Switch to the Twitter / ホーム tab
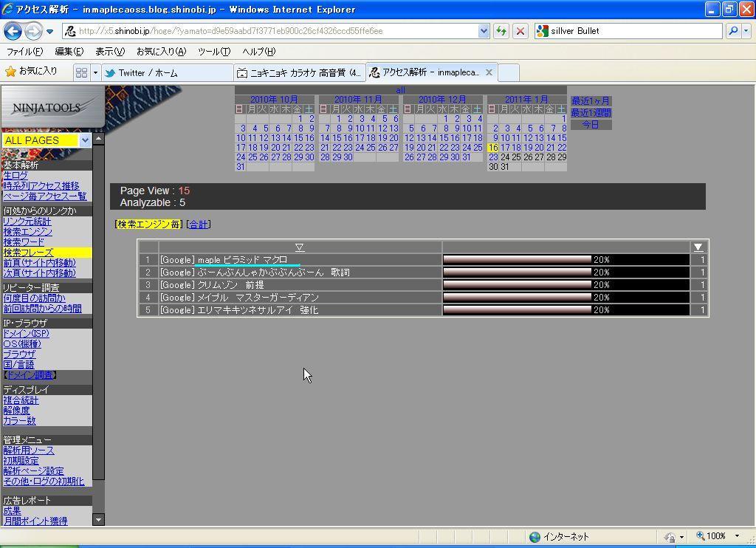 (x=167, y=72)
